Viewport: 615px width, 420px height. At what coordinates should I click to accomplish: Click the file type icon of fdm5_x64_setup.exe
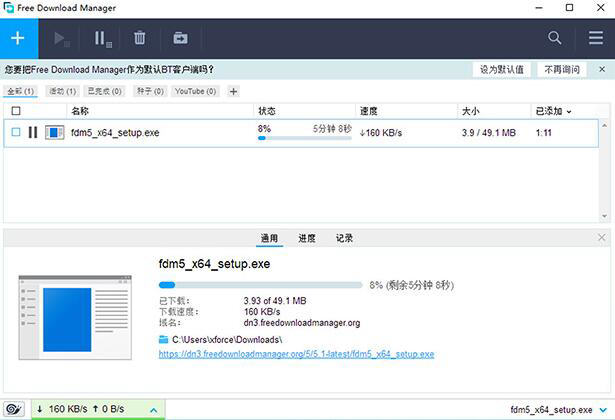coord(55,133)
